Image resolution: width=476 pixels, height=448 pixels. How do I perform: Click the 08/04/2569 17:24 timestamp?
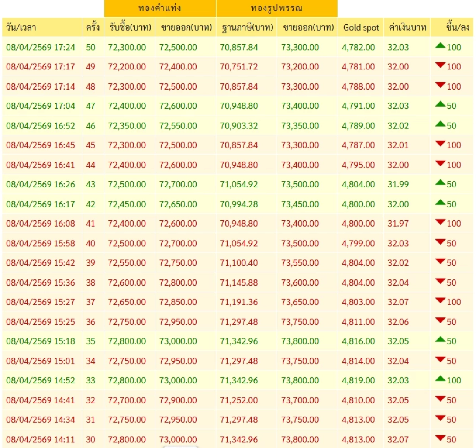click(40, 47)
